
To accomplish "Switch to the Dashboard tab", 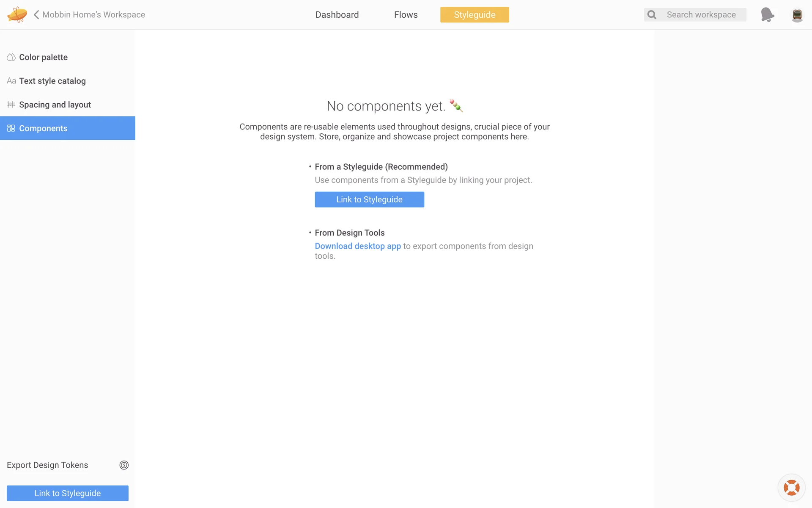I will coord(337,15).
